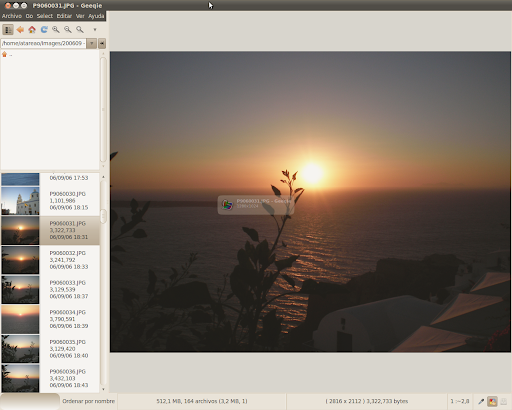Open the Go menu
This screenshot has width=512, height=410.
[x=29, y=16]
